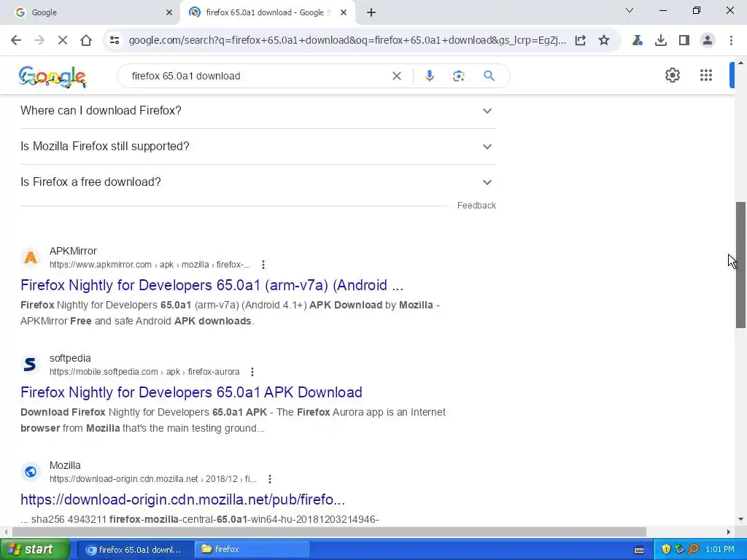Click the horizontal scrollbar thumb
Viewport: 747px width, 560px height.
329,532
